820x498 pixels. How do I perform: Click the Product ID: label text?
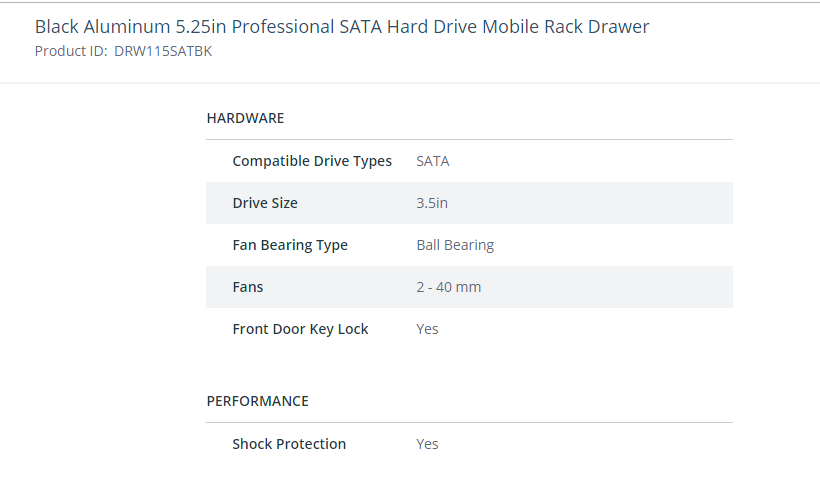(71, 51)
